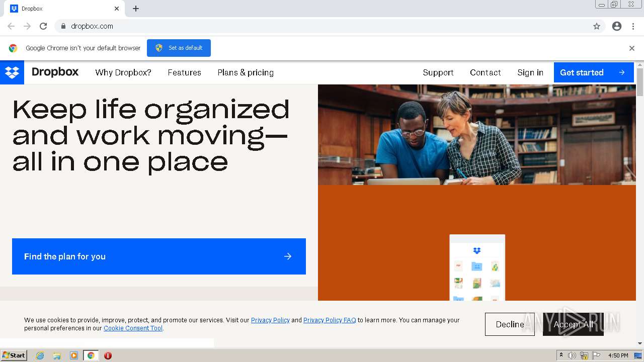Click the Dropbox logo icon in header
This screenshot has height=362, width=644.
pyautogui.click(x=12, y=72)
